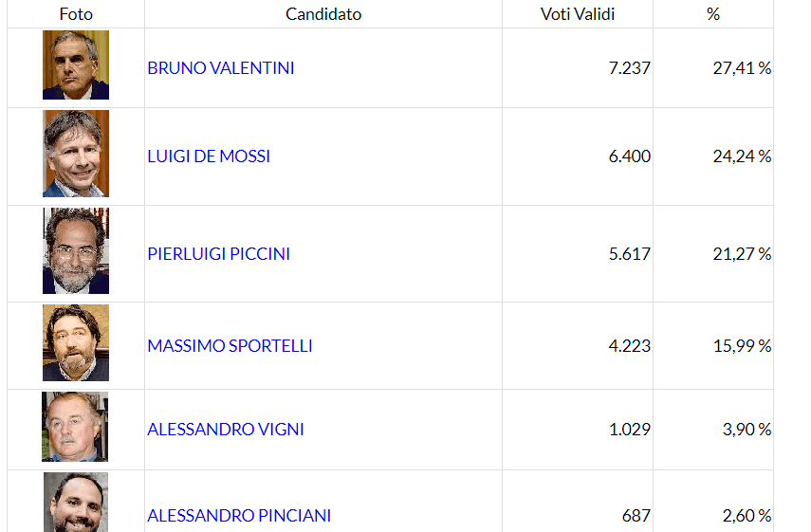
Task: Click the ALESSANDRO PINCIANI candidate link
Action: 239,516
